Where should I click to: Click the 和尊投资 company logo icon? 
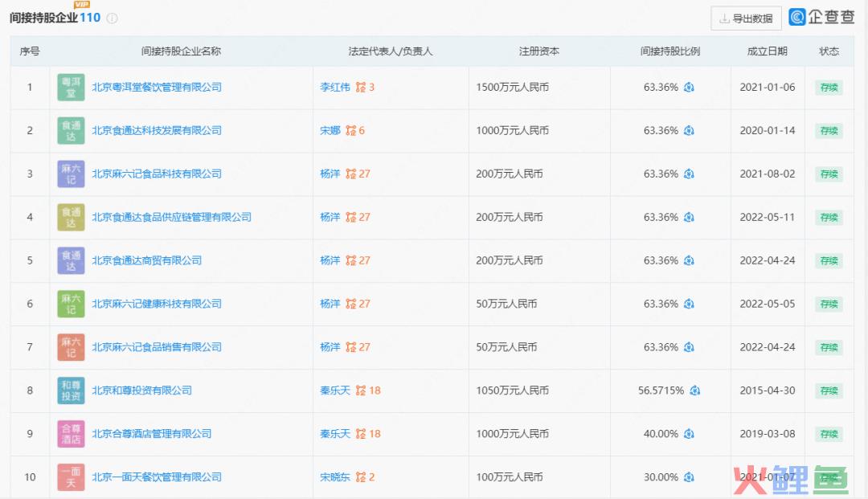[x=71, y=391]
